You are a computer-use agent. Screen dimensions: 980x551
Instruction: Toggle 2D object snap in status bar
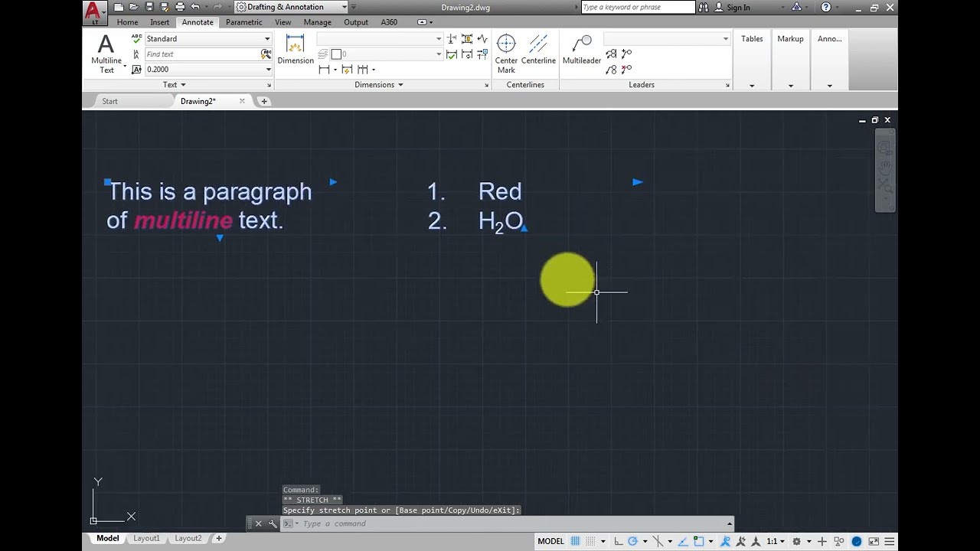pyautogui.click(x=697, y=541)
